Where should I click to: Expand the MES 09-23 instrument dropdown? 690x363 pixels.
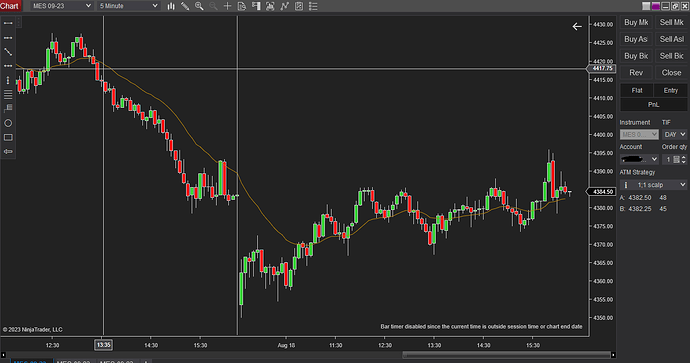62,6
